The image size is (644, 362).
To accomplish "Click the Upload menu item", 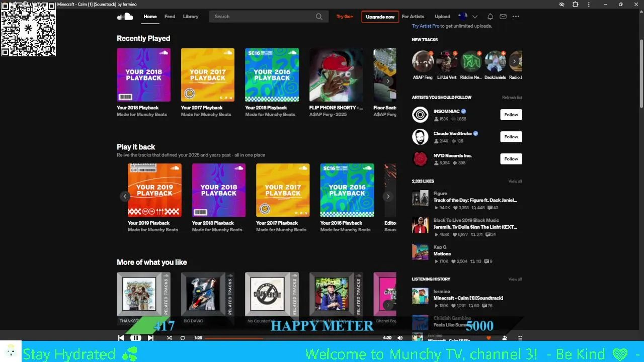I will [442, 17].
